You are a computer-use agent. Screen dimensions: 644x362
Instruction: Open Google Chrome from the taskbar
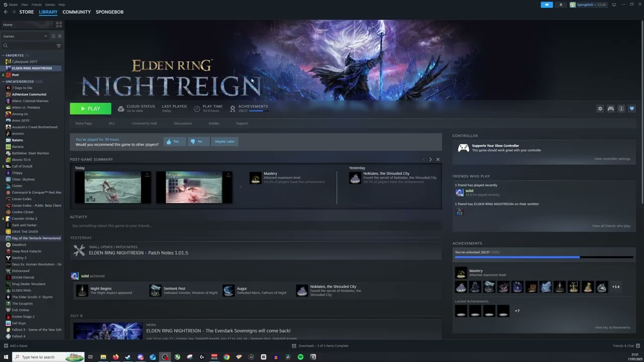pos(226,357)
